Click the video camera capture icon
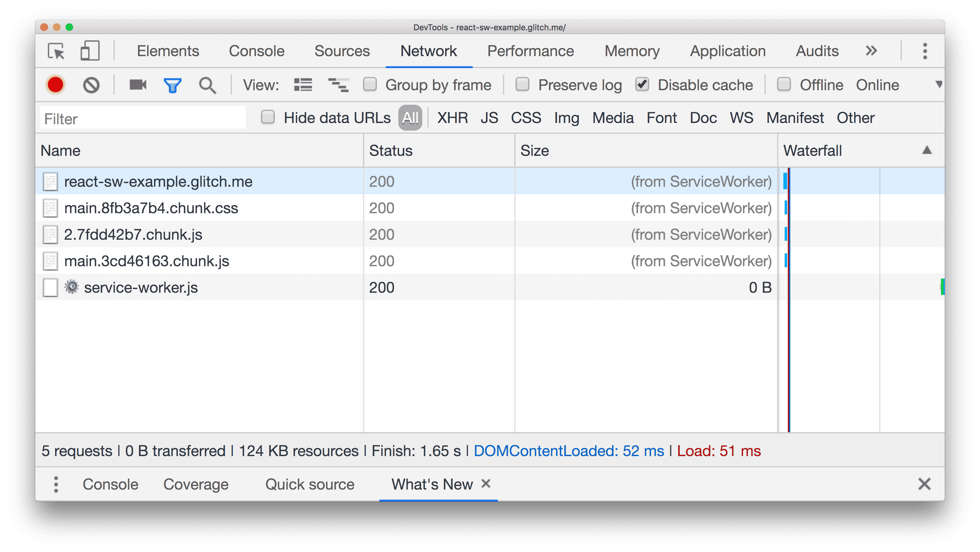This screenshot has height=552, width=980. tap(139, 85)
